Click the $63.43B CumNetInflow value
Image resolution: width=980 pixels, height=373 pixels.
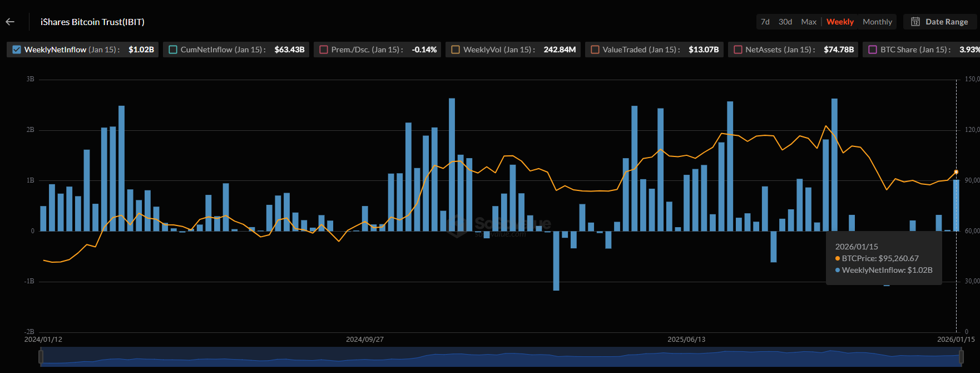coord(289,50)
